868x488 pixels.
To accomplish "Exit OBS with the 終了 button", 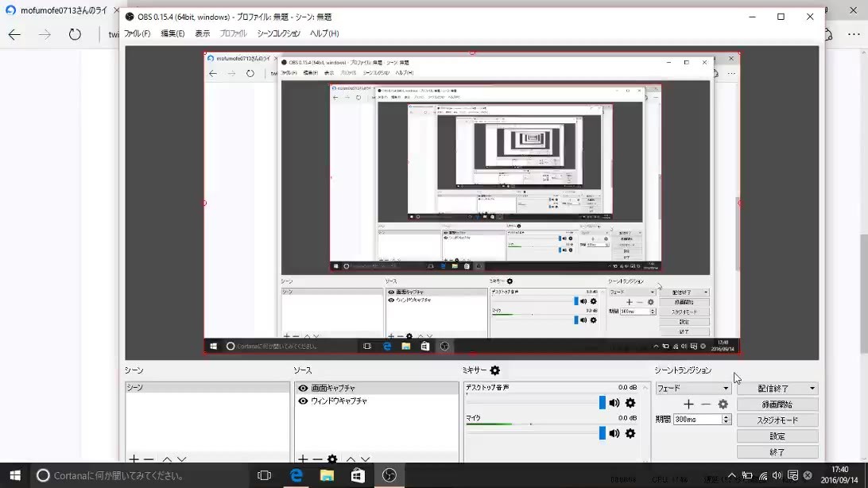I will [x=777, y=452].
